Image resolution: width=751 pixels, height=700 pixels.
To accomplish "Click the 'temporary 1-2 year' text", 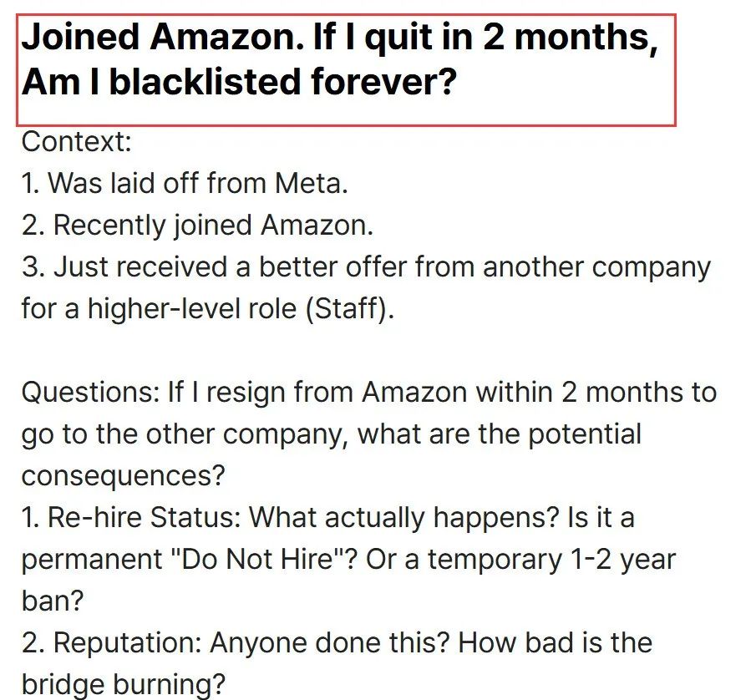I will [551, 559].
